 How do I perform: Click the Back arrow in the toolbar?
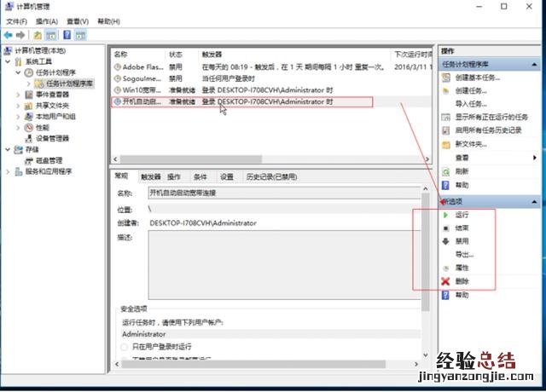pos(8,35)
